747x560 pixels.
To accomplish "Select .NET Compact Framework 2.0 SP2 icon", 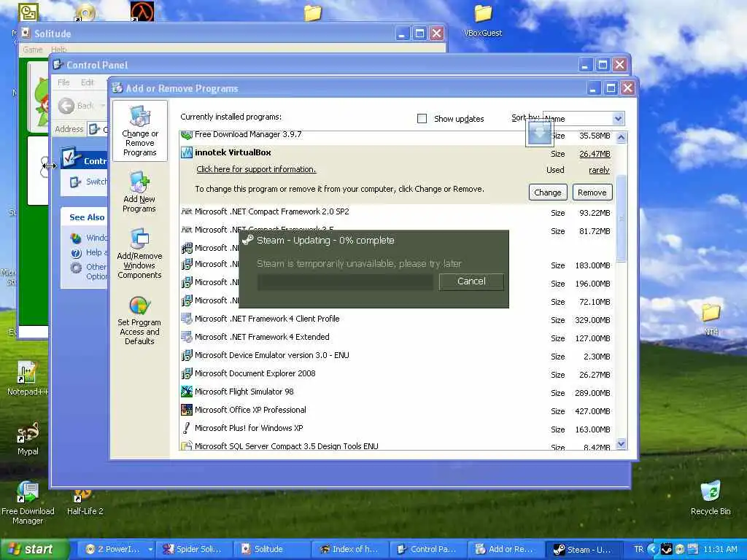I will [x=187, y=211].
